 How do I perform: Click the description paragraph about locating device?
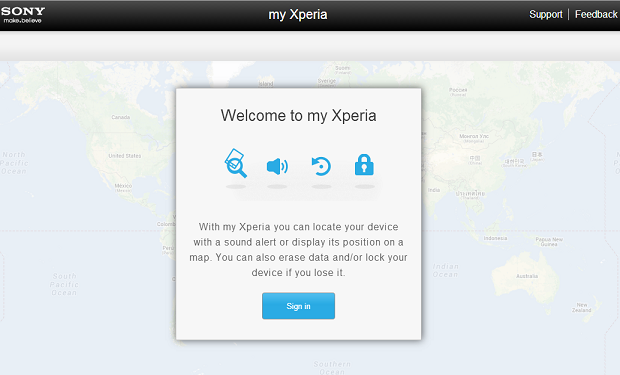(299, 250)
